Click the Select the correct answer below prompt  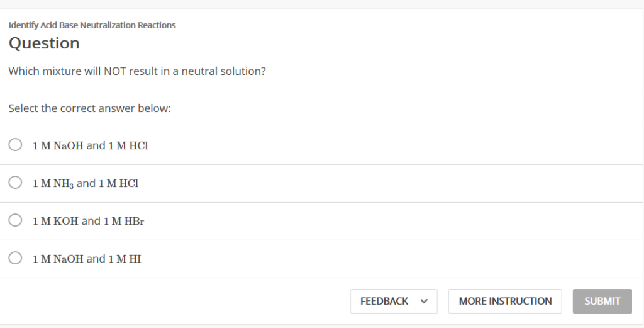tap(89, 108)
